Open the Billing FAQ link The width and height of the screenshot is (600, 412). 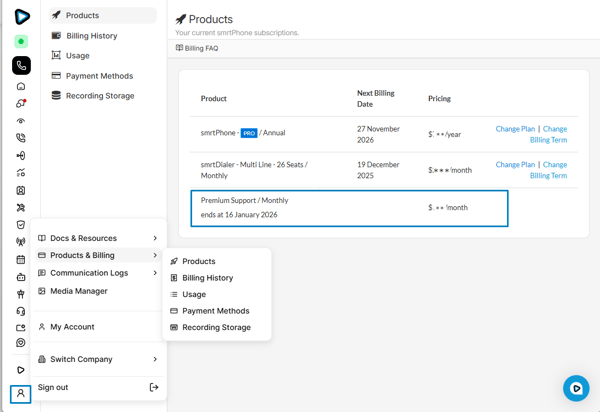coord(197,48)
